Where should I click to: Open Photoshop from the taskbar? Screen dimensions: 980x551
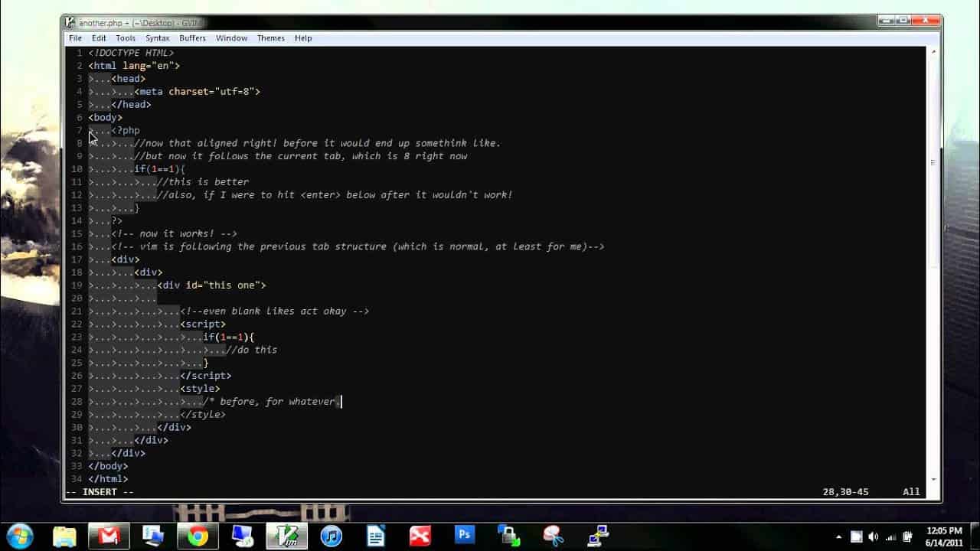coord(465,536)
